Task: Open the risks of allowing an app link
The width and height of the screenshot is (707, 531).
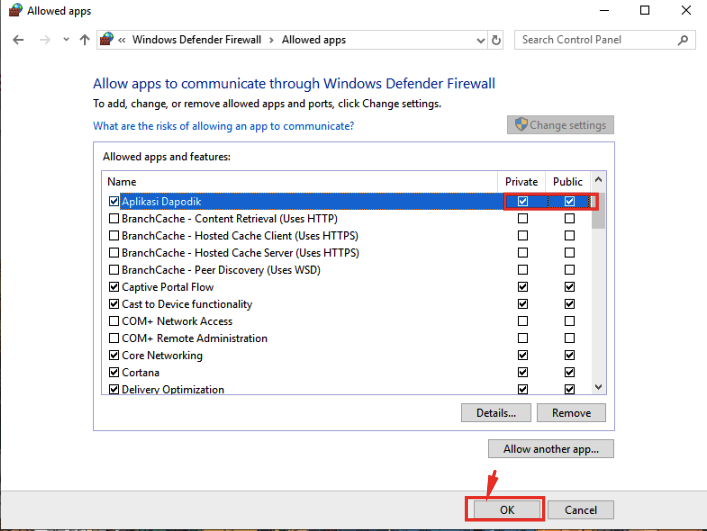Action: click(224, 126)
